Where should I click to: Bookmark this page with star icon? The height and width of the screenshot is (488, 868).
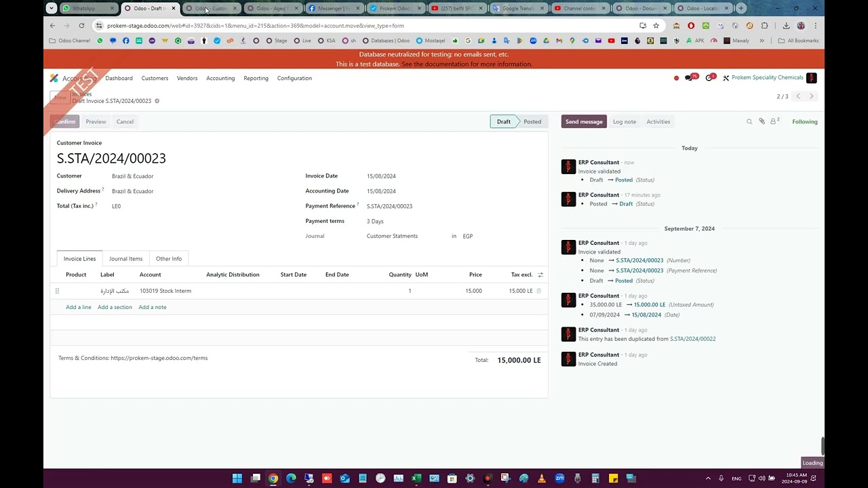click(x=656, y=26)
